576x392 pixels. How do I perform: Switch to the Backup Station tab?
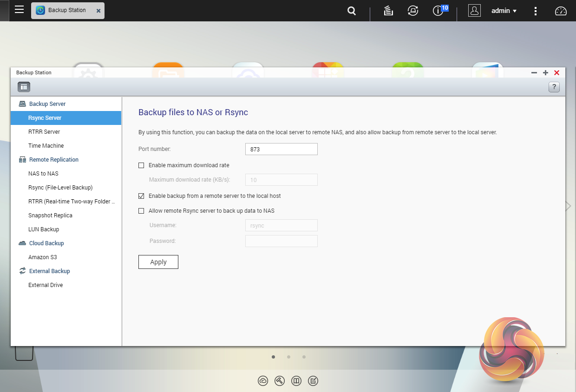[68, 10]
